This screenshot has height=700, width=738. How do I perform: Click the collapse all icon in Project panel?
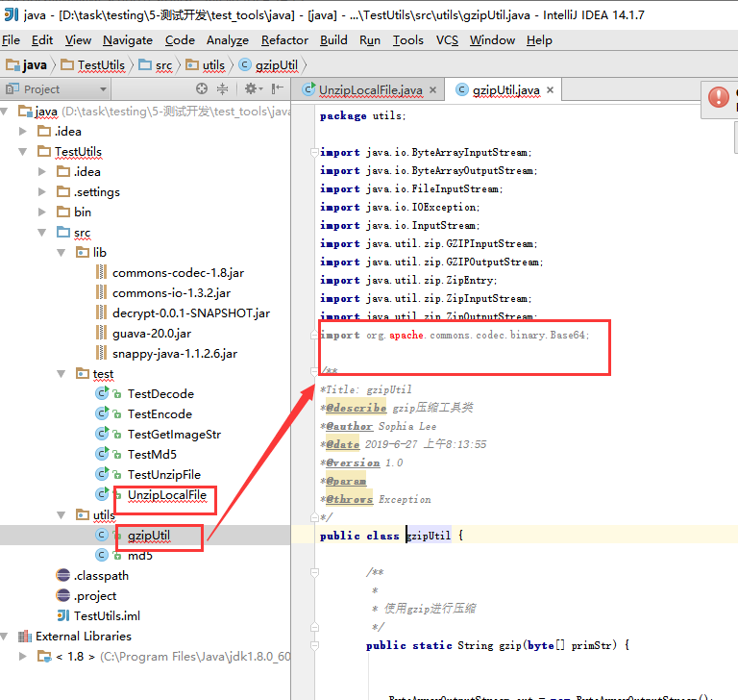coord(222,88)
